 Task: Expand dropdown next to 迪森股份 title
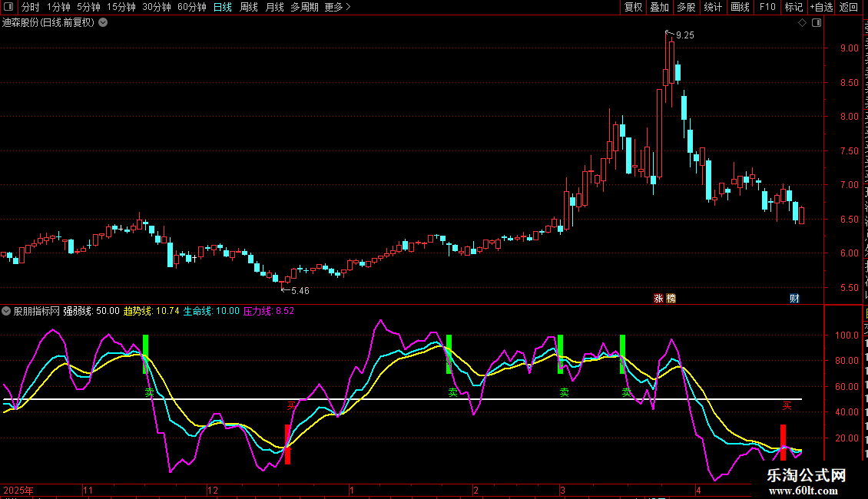tap(103, 23)
